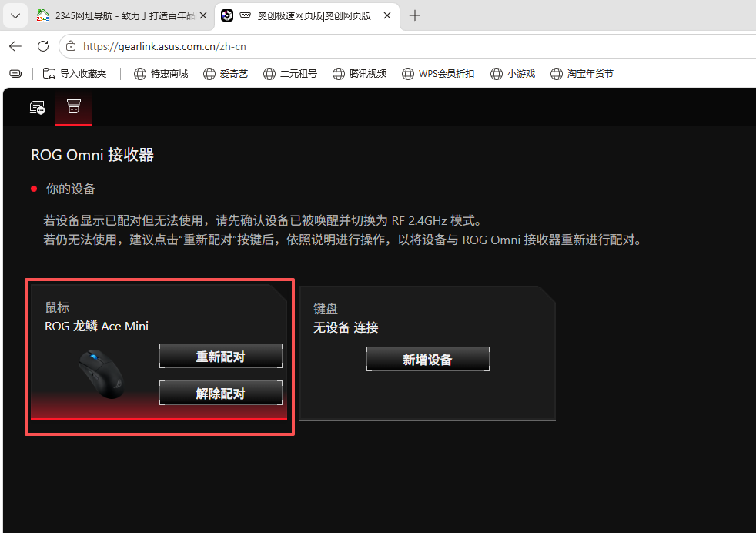Click the ROG Omni 接收器 heading
This screenshot has width=756, height=533.
[92, 155]
